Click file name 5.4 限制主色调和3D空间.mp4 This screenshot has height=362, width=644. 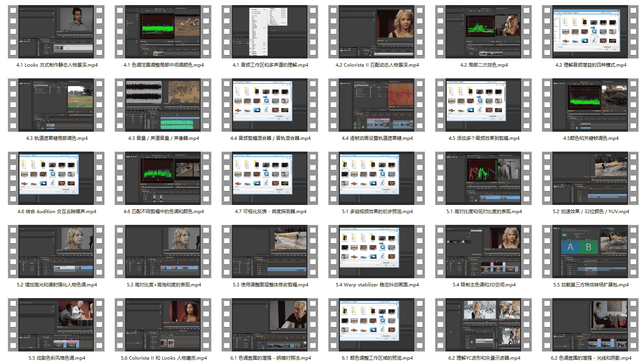click(484, 285)
